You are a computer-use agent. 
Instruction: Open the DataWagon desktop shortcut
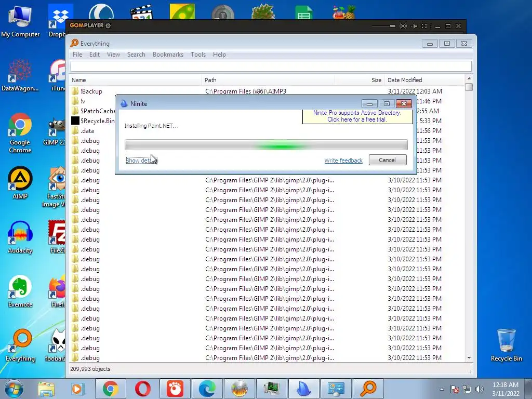[x=20, y=75]
